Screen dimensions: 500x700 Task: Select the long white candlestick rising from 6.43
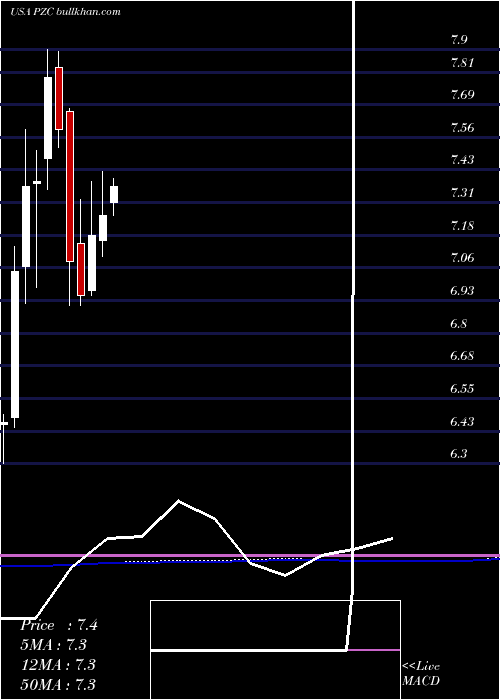pyautogui.click(x=15, y=344)
